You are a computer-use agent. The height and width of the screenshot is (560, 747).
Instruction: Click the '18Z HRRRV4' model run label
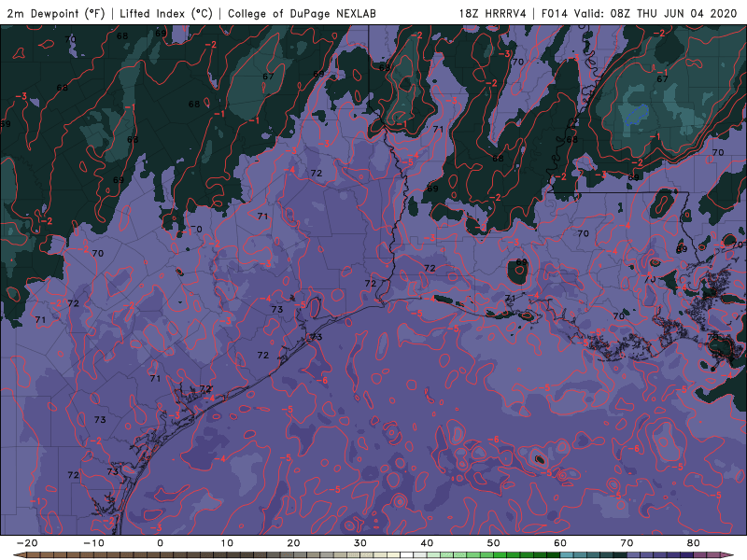(493, 13)
